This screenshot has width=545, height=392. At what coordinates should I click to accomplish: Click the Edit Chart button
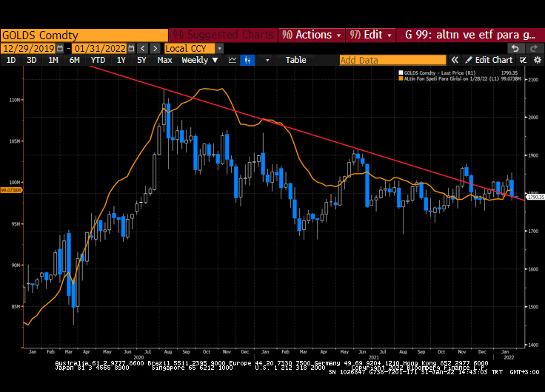coord(489,60)
